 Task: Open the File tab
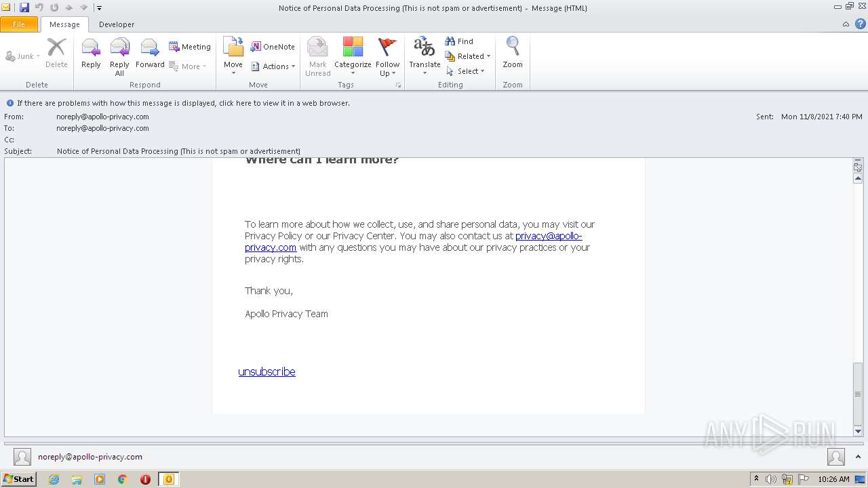click(x=19, y=24)
